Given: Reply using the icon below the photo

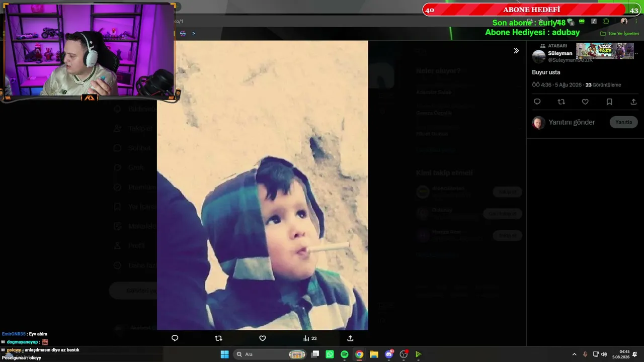Looking at the screenshot, I should pos(175,338).
